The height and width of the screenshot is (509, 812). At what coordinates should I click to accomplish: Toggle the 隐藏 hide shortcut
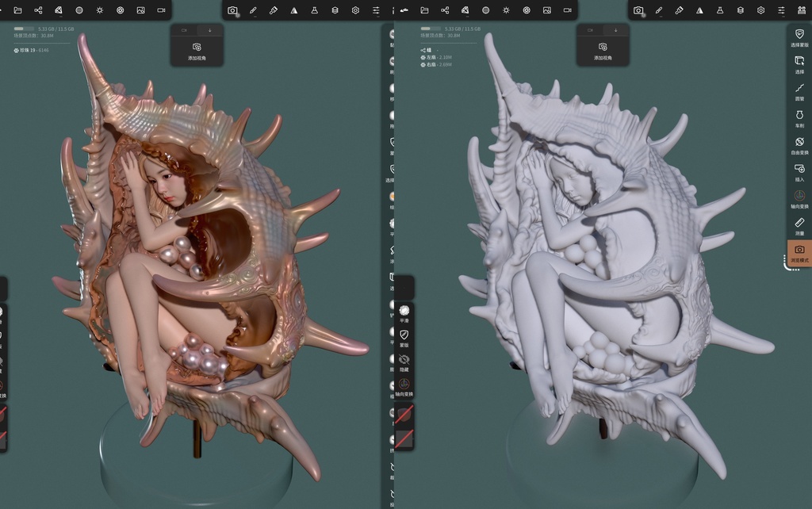(404, 362)
